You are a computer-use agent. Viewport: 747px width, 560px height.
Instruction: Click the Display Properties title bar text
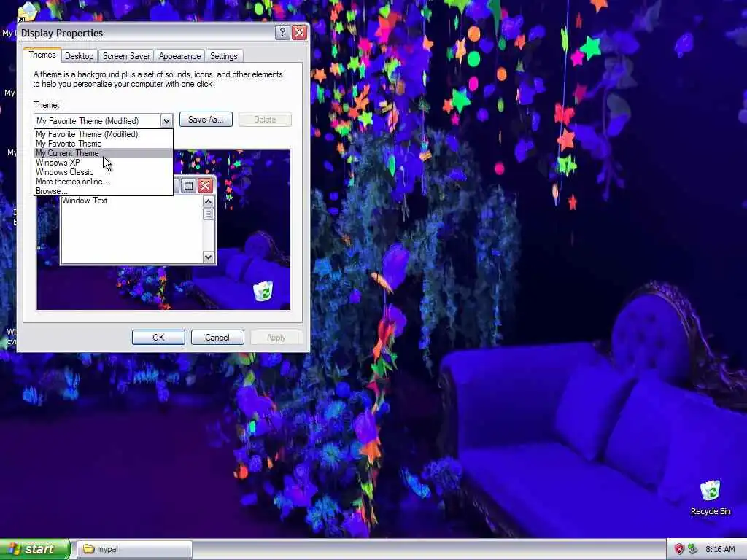pyautogui.click(x=62, y=33)
